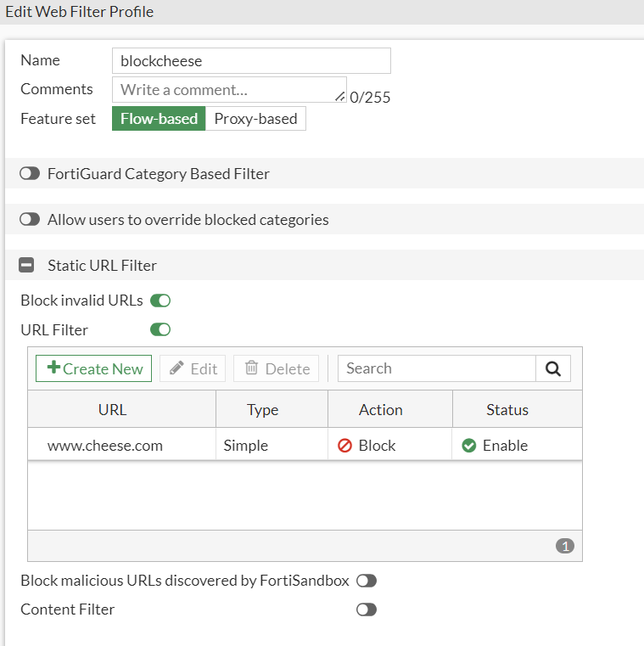The height and width of the screenshot is (646, 644).
Task: Click the Delete button with trash icon
Action: 277,368
